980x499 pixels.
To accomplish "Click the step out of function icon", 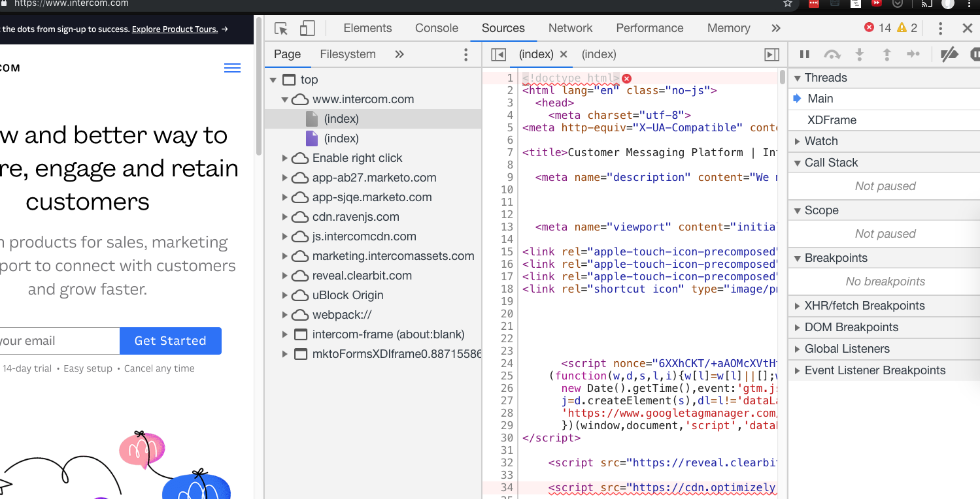I will (887, 55).
